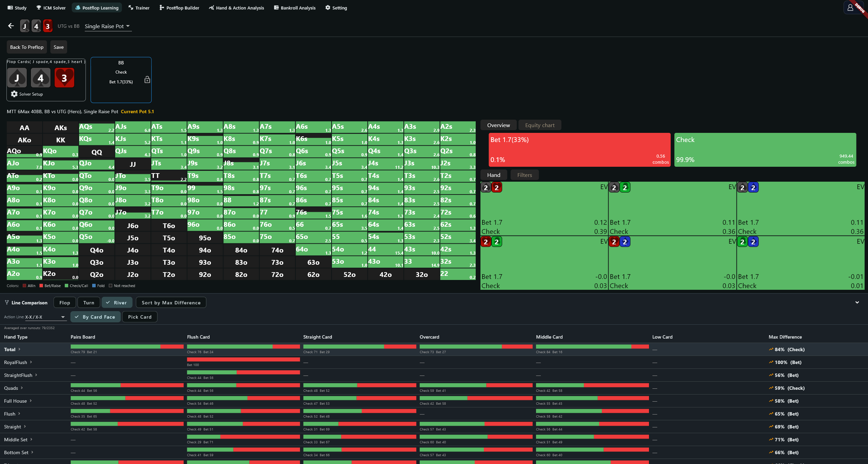Click the Back To Preflop button
This screenshot has height=464, width=868.
click(x=27, y=47)
